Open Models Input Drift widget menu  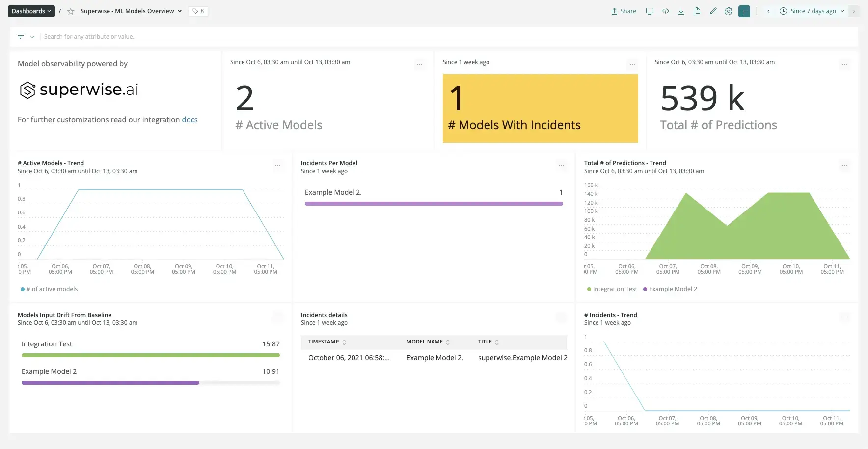[x=278, y=317]
